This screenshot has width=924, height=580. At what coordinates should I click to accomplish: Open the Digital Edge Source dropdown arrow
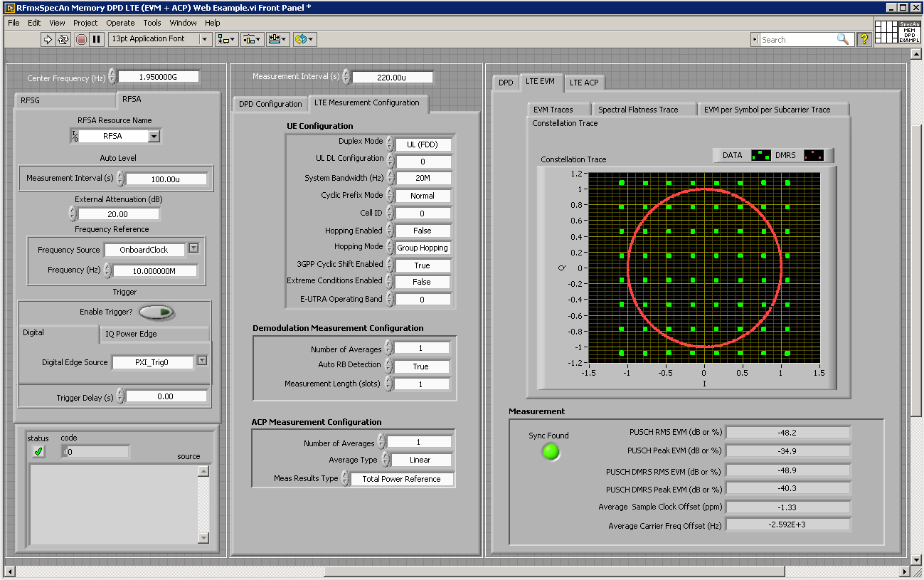coord(202,361)
